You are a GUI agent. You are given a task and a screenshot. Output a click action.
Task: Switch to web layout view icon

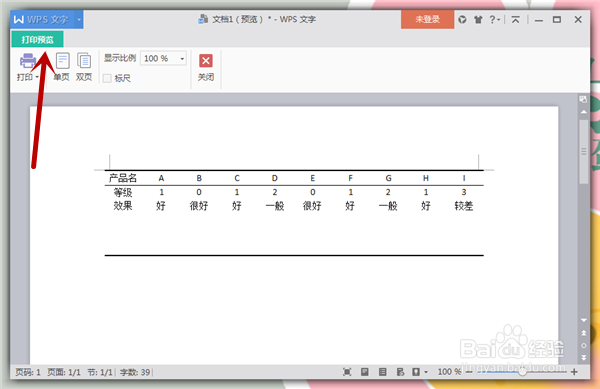point(400,372)
